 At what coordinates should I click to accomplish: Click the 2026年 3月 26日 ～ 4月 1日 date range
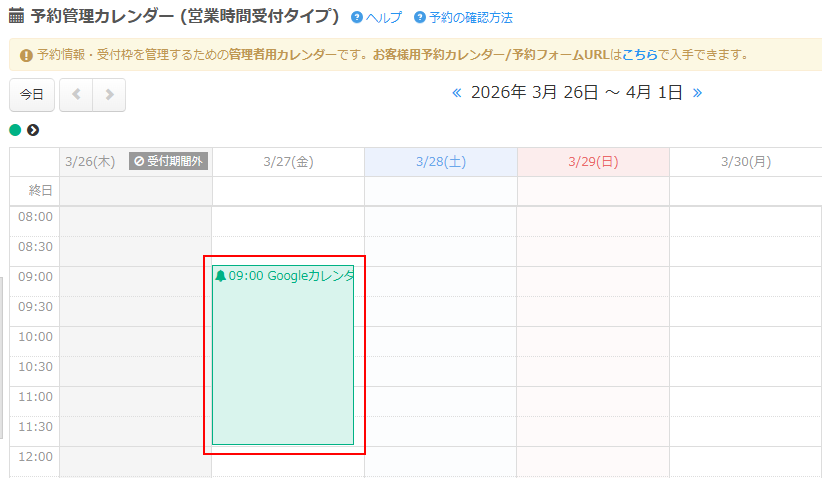pos(576,93)
